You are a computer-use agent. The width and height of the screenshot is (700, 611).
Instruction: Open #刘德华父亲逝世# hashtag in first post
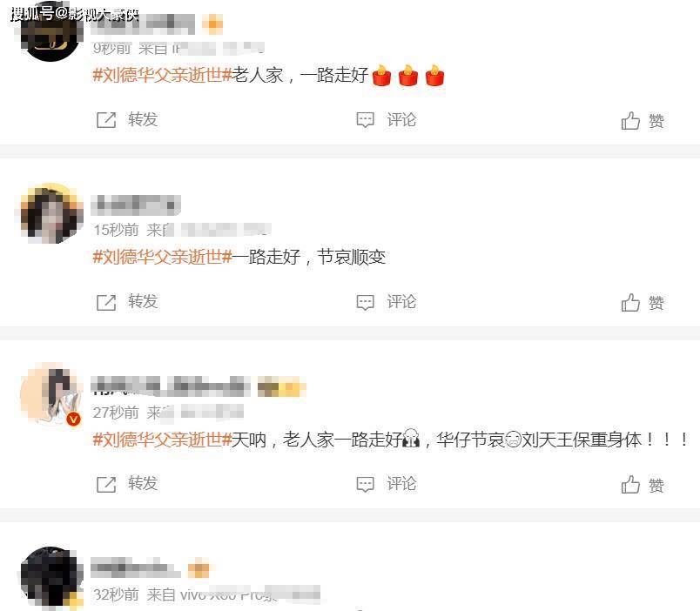[162, 75]
